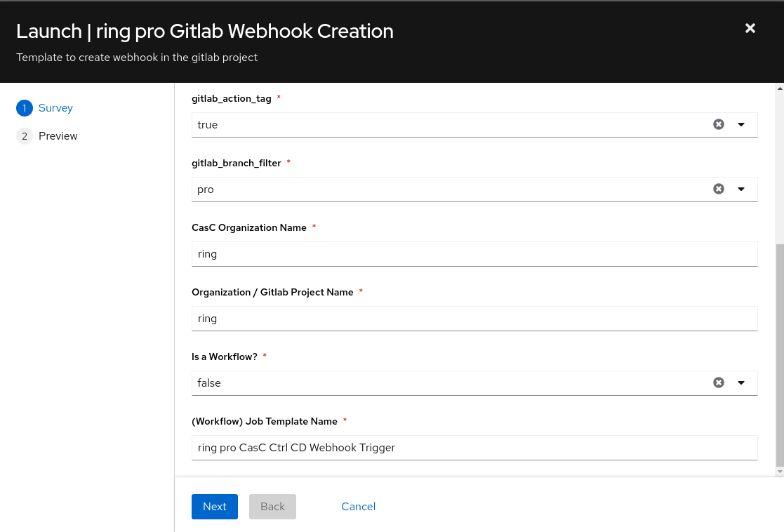Close the Launch dialog with the X icon
The width and height of the screenshot is (784, 532).
coord(750,29)
